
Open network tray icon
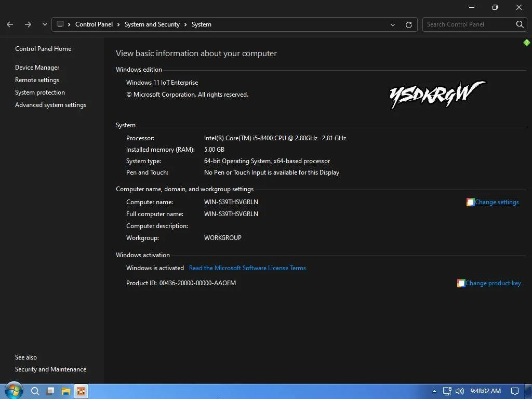tap(447, 391)
